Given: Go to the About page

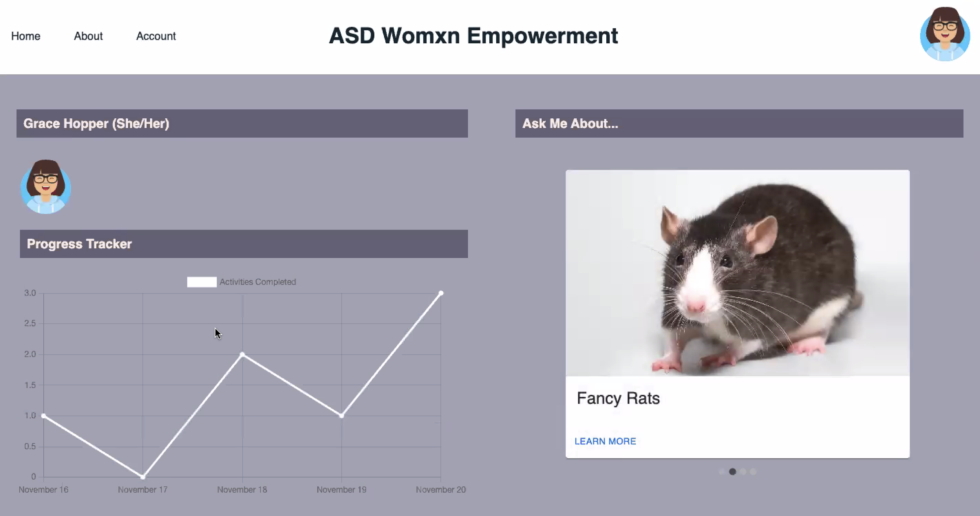Looking at the screenshot, I should (88, 36).
